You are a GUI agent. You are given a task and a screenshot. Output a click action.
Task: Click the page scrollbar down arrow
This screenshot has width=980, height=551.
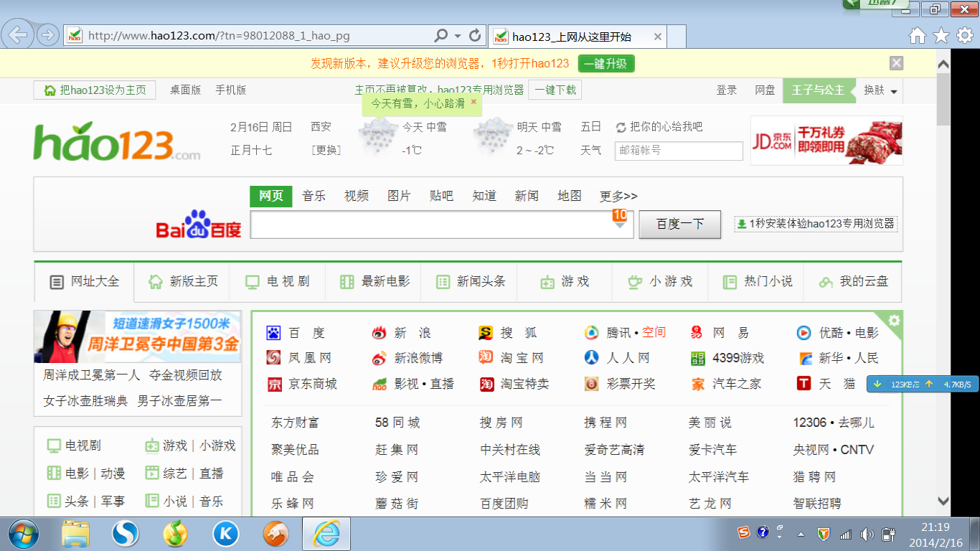(x=943, y=501)
